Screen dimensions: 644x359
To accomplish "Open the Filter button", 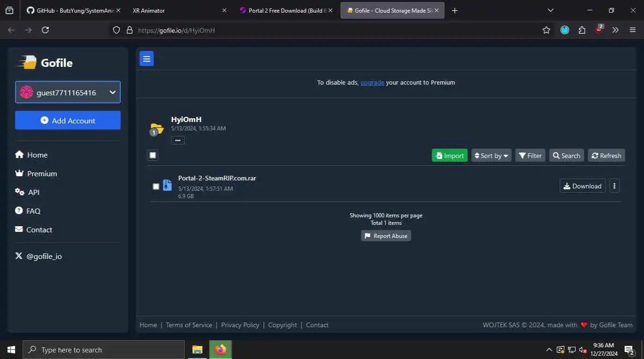I will 530,156.
